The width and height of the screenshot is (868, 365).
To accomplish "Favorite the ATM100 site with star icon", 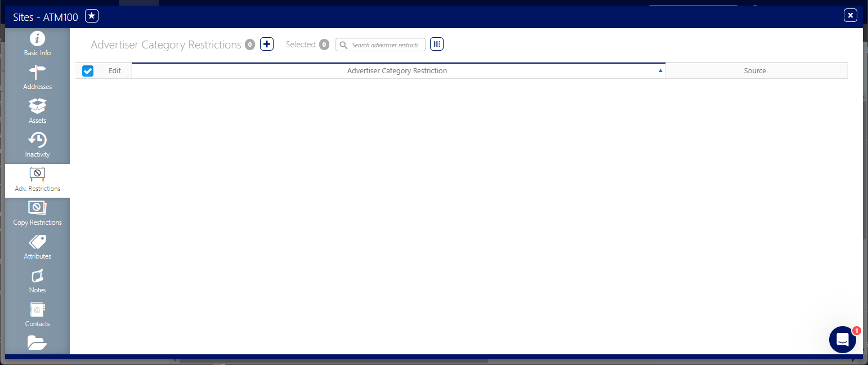I will 92,16.
